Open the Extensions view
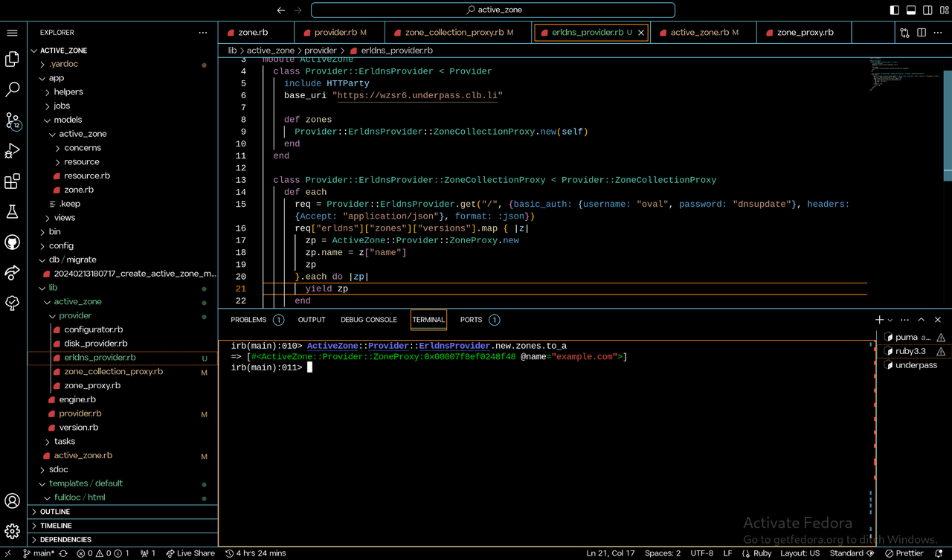The image size is (952, 560). pos(13,181)
